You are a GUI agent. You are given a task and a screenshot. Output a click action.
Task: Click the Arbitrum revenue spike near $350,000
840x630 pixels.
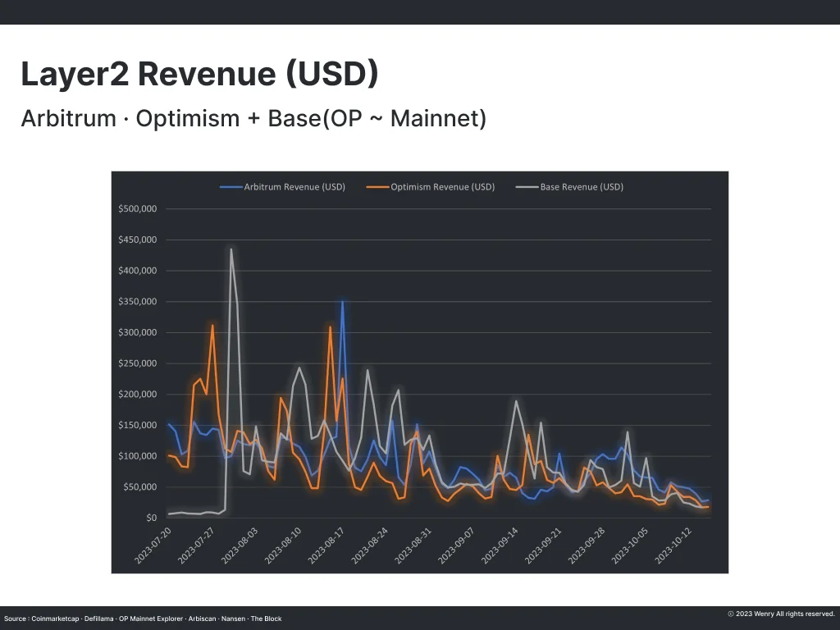pos(342,303)
